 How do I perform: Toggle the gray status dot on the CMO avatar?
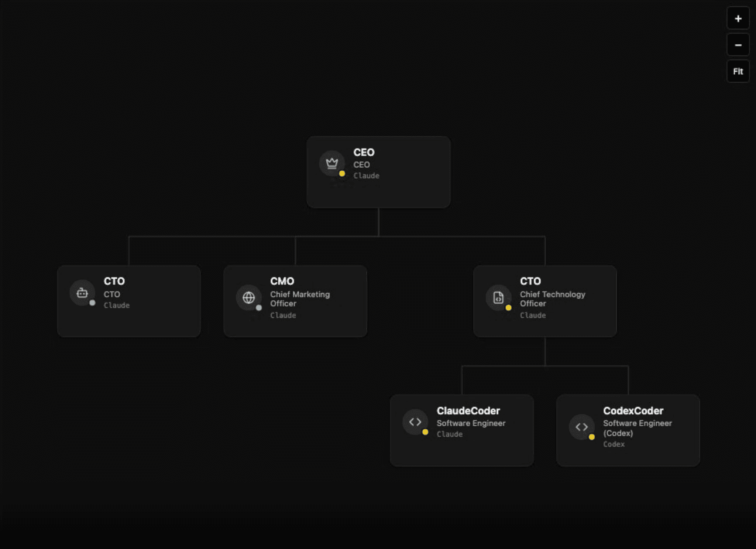258,307
